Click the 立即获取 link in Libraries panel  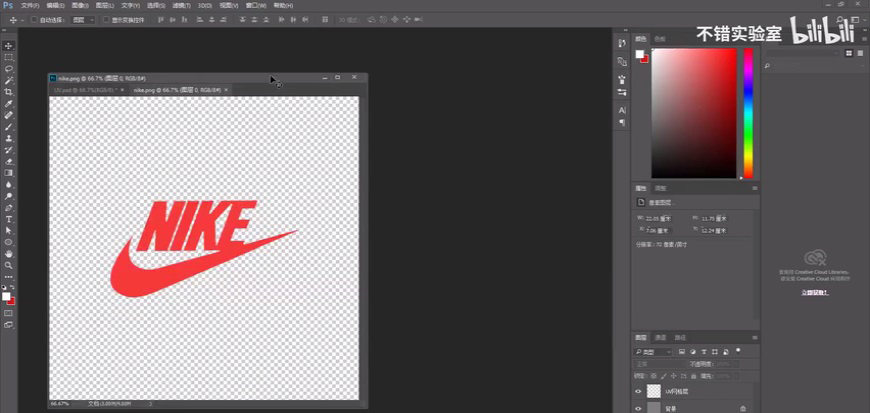(815, 292)
